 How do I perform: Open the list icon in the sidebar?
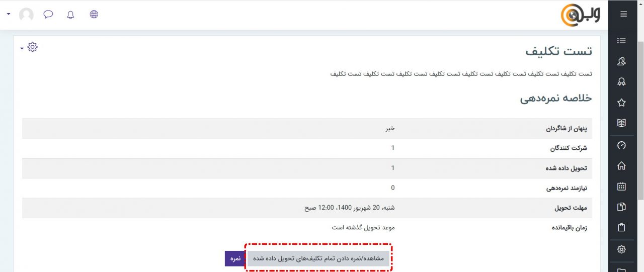621,41
